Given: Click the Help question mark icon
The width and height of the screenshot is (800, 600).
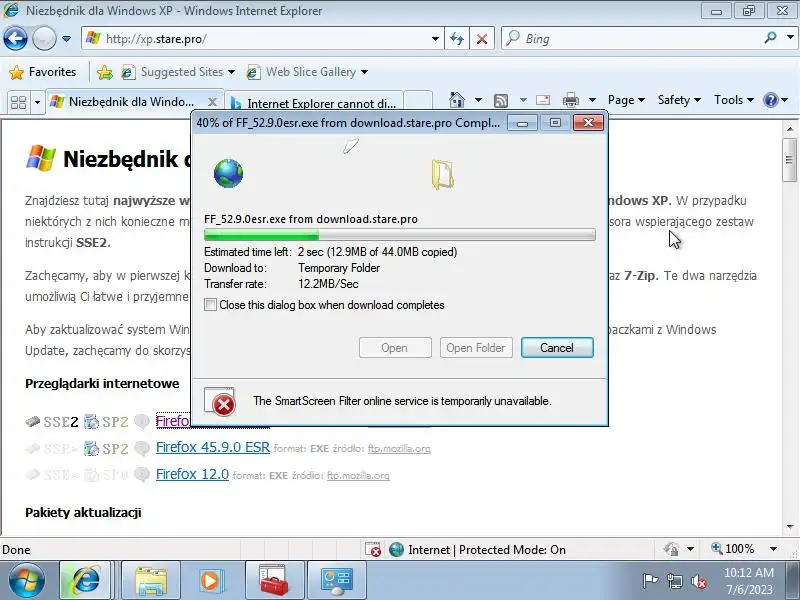Looking at the screenshot, I should 770,100.
